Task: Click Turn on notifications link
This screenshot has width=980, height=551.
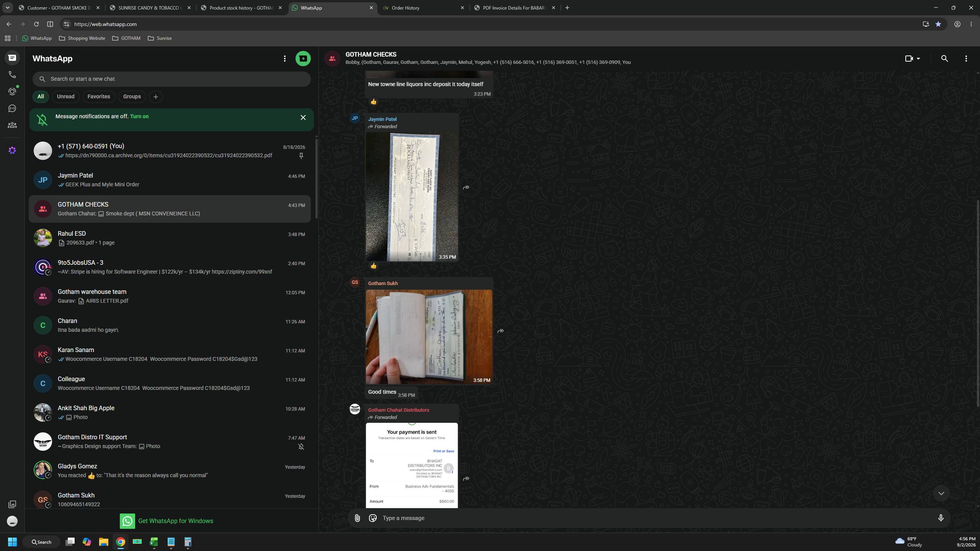Action: pos(139,116)
